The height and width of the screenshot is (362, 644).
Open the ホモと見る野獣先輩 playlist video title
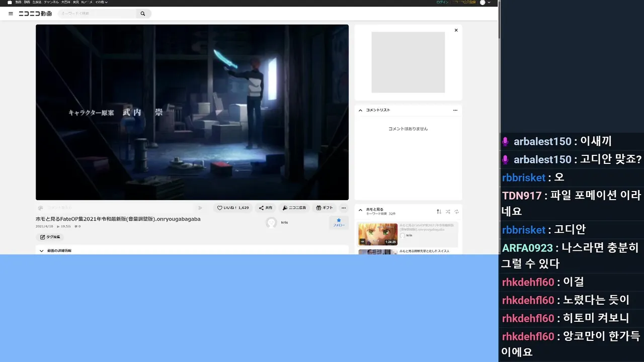[x=424, y=251]
